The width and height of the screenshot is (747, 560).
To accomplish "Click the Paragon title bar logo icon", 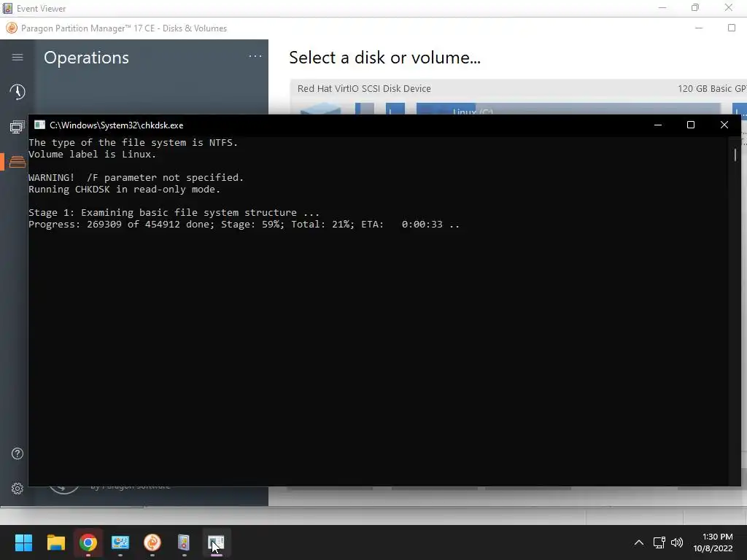I will tap(12, 28).
